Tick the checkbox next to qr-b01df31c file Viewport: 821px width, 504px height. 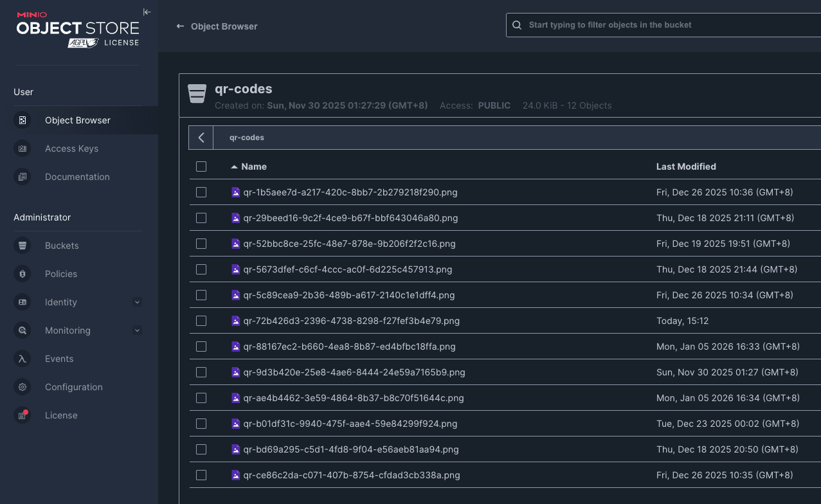pyautogui.click(x=201, y=424)
